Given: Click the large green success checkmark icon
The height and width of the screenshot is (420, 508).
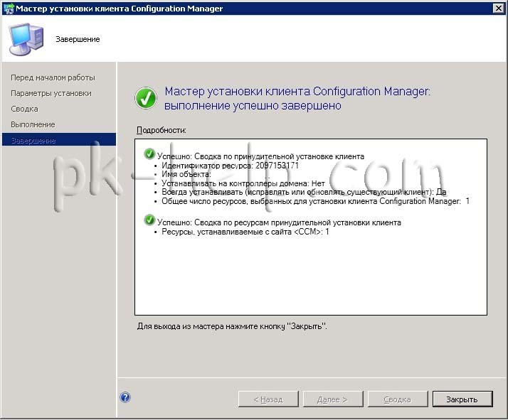Looking at the screenshot, I should tap(146, 98).
